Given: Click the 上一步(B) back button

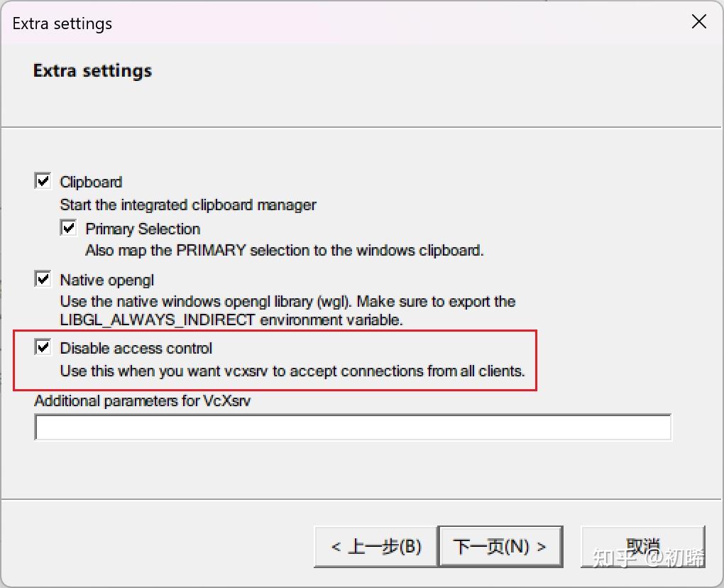Looking at the screenshot, I should tap(375, 546).
